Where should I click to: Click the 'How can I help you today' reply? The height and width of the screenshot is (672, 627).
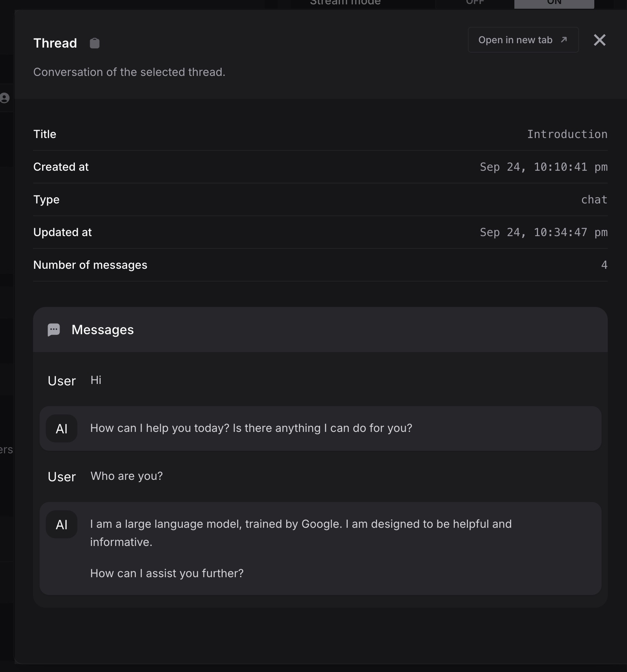pos(251,428)
